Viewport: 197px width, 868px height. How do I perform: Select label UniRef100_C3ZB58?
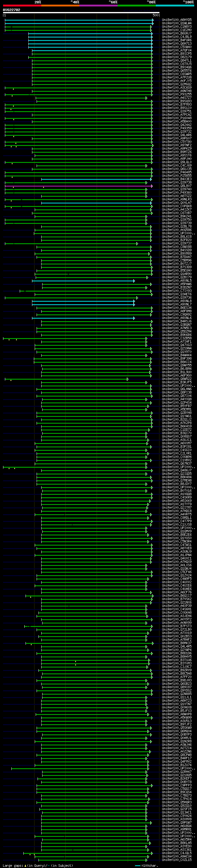(176, 338)
